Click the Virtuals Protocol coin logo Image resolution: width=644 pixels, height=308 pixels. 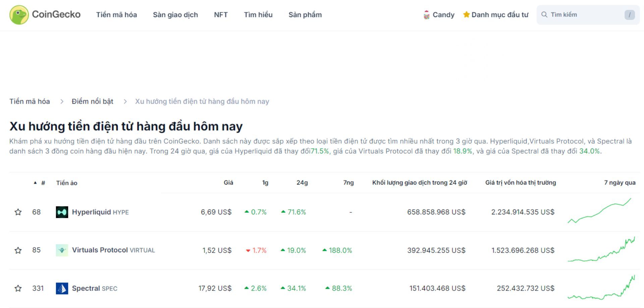coord(62,250)
